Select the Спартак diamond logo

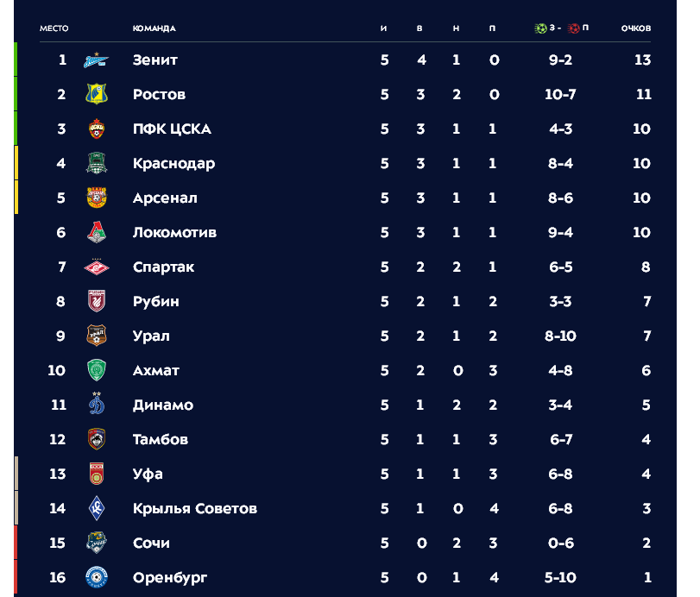[x=97, y=267]
